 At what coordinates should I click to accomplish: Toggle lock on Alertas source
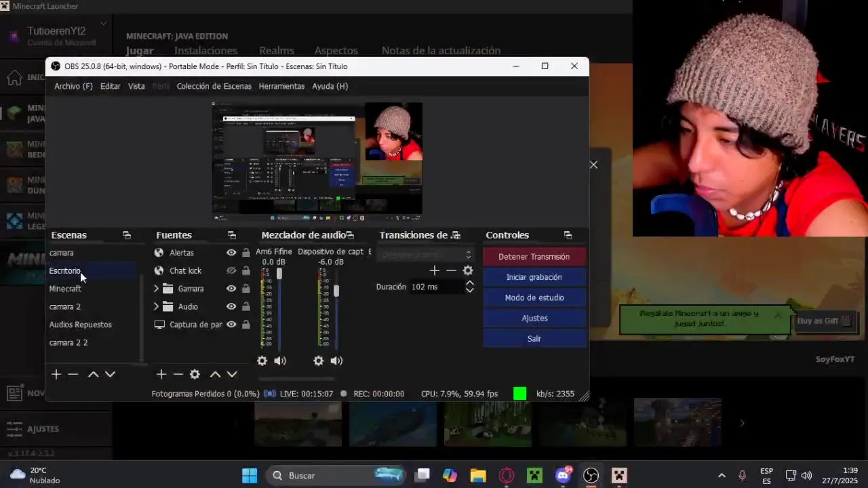point(245,253)
